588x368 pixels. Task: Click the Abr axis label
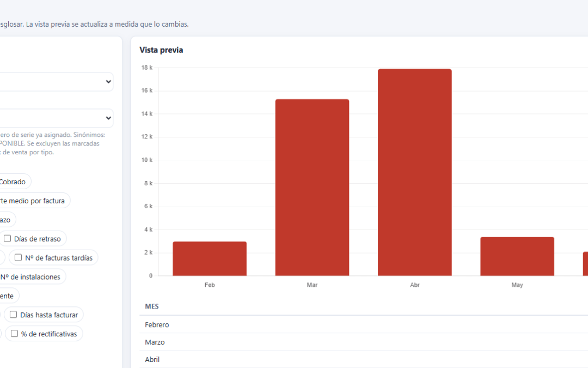click(x=415, y=285)
